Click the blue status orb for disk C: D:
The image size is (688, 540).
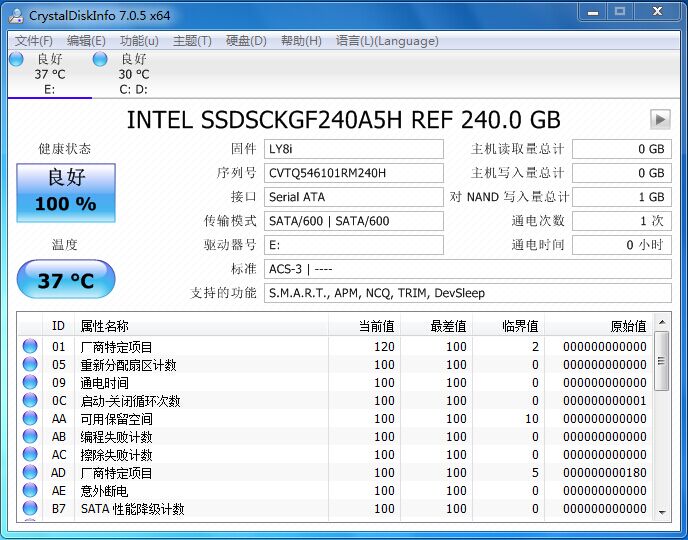(100, 59)
